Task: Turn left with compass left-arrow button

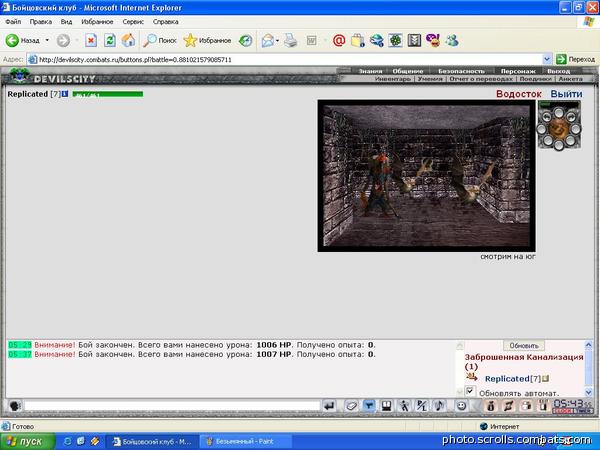Action: (x=547, y=117)
